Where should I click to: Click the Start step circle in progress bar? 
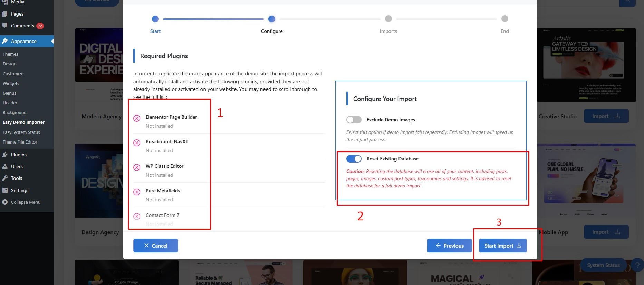[x=155, y=19]
